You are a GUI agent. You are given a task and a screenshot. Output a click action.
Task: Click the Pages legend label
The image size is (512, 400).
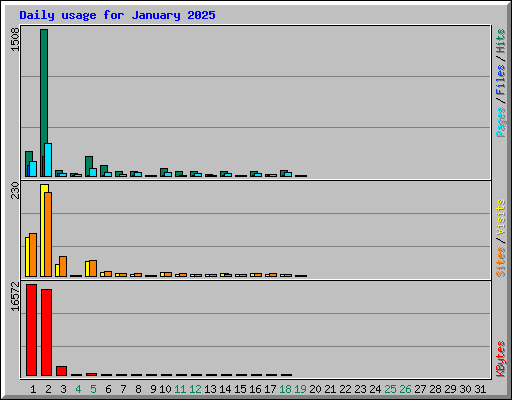click(500, 122)
